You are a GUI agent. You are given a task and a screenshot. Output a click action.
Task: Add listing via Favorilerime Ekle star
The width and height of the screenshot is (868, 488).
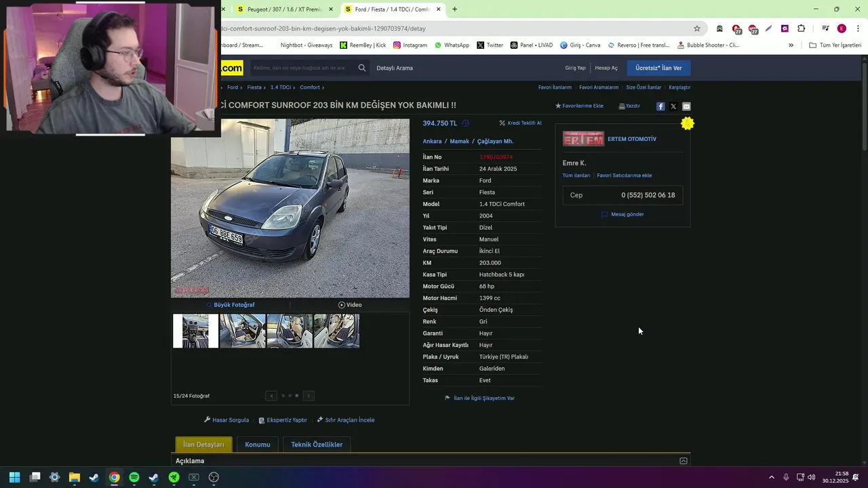pyautogui.click(x=579, y=106)
